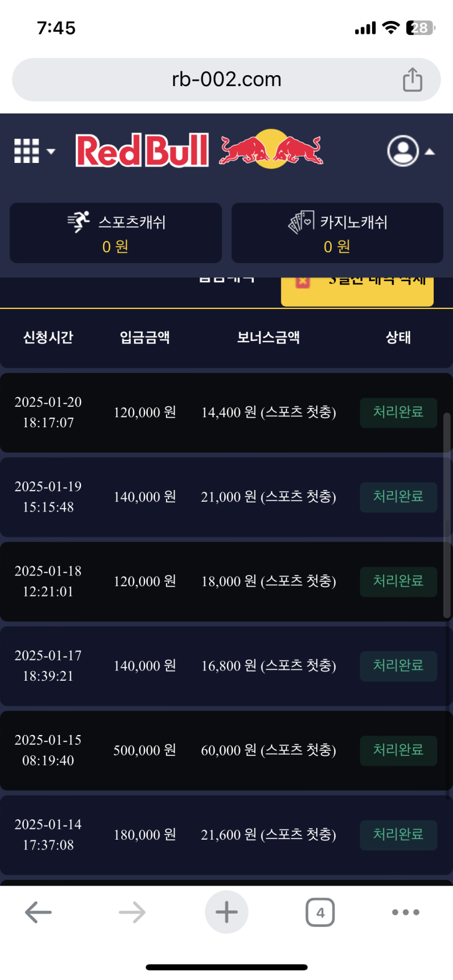This screenshot has width=453, height=980.
Task: Expand the arrow next to profile icon
Action: click(430, 151)
